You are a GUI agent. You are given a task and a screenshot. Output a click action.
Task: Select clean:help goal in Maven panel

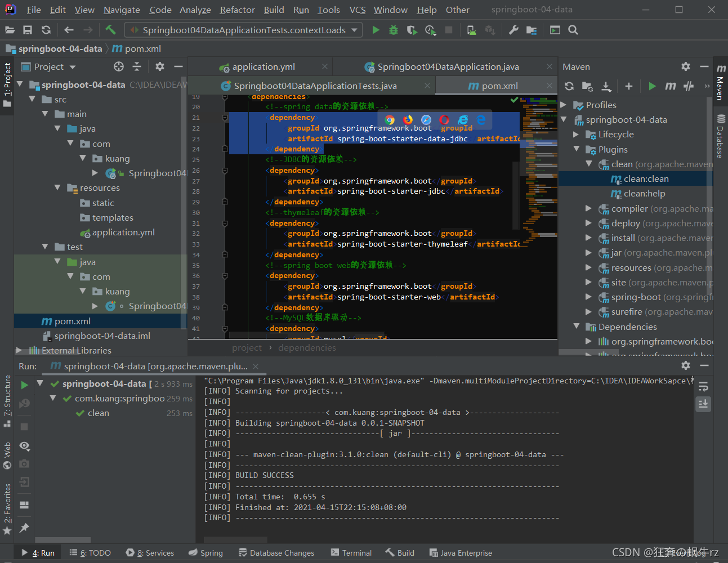pyautogui.click(x=644, y=194)
